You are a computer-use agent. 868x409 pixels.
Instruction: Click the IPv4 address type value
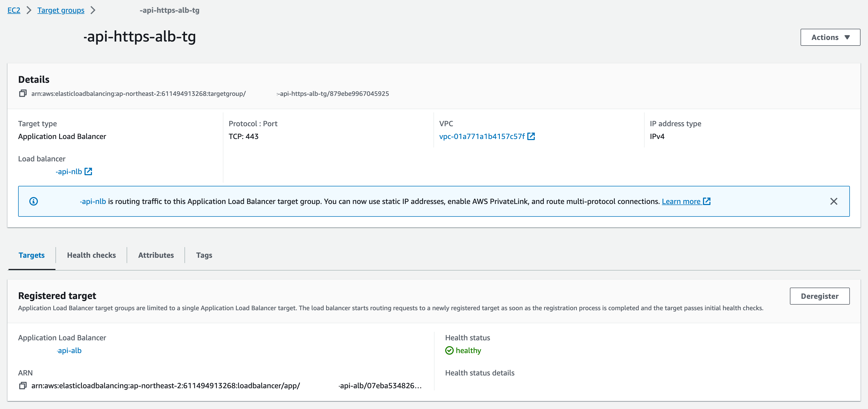tap(657, 136)
